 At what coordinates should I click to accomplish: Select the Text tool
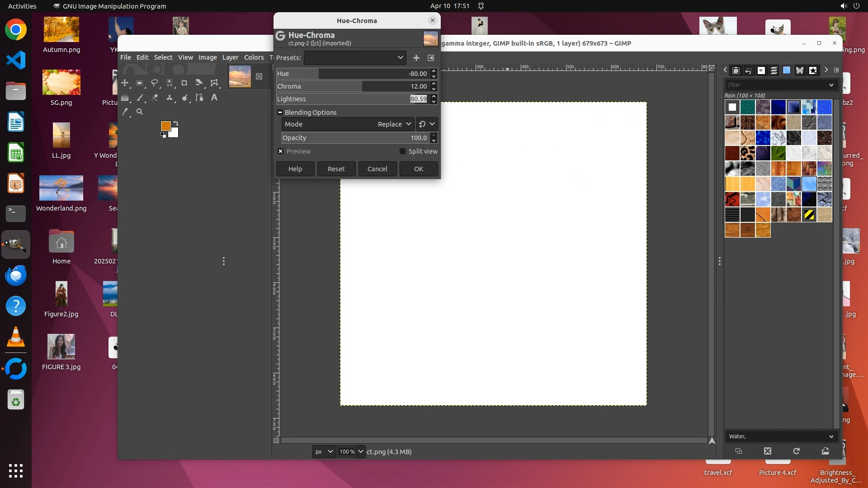[214, 98]
